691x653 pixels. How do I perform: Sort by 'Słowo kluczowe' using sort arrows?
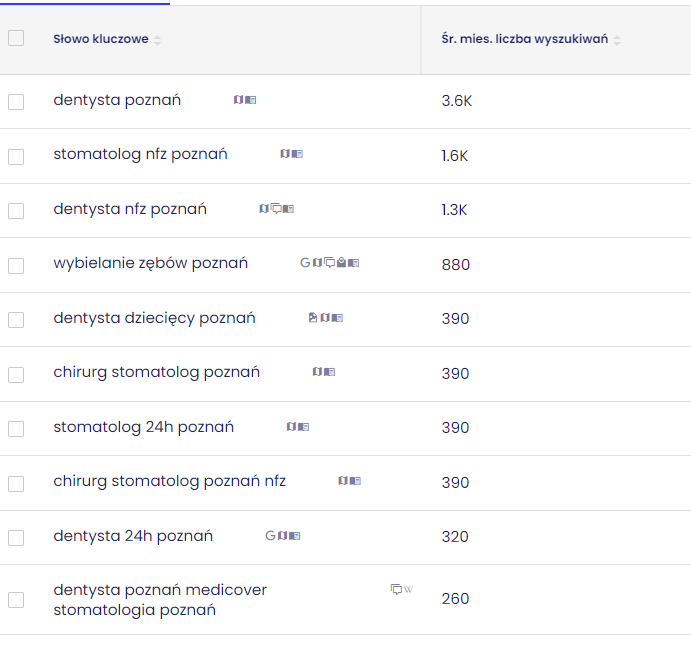(157, 40)
